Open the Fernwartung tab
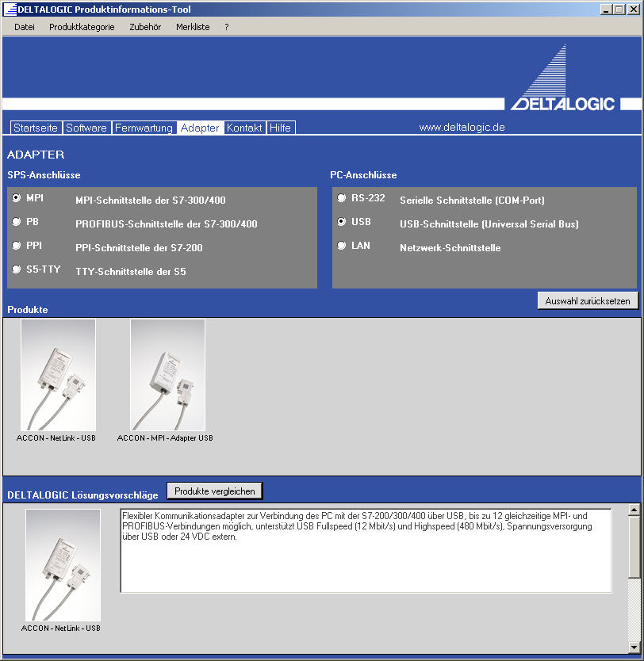The image size is (644, 661). coord(144,128)
